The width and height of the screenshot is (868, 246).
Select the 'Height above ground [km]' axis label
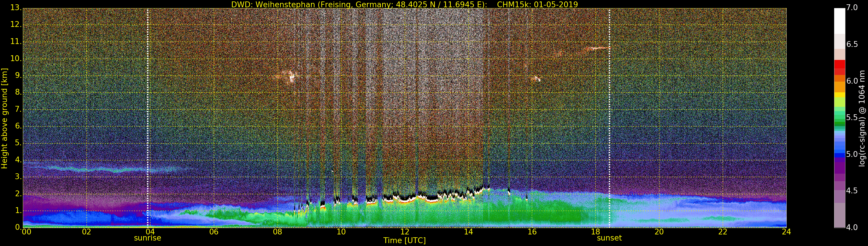click(4, 118)
